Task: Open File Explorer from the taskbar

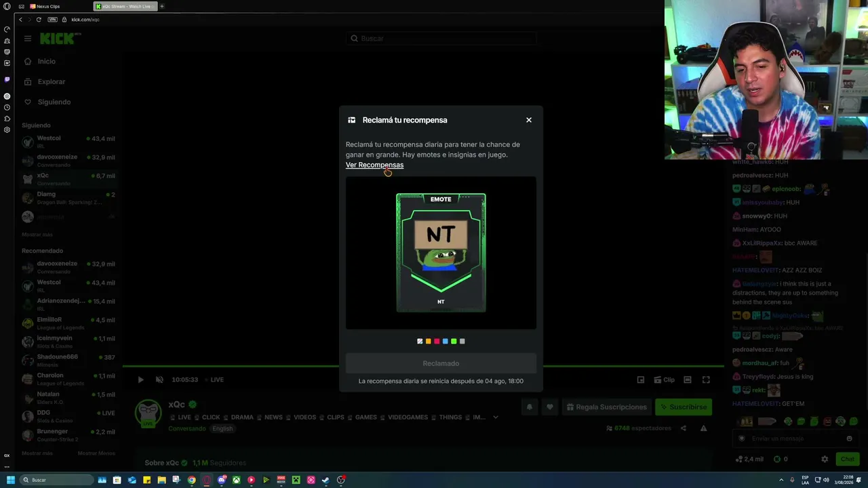Action: [161, 480]
